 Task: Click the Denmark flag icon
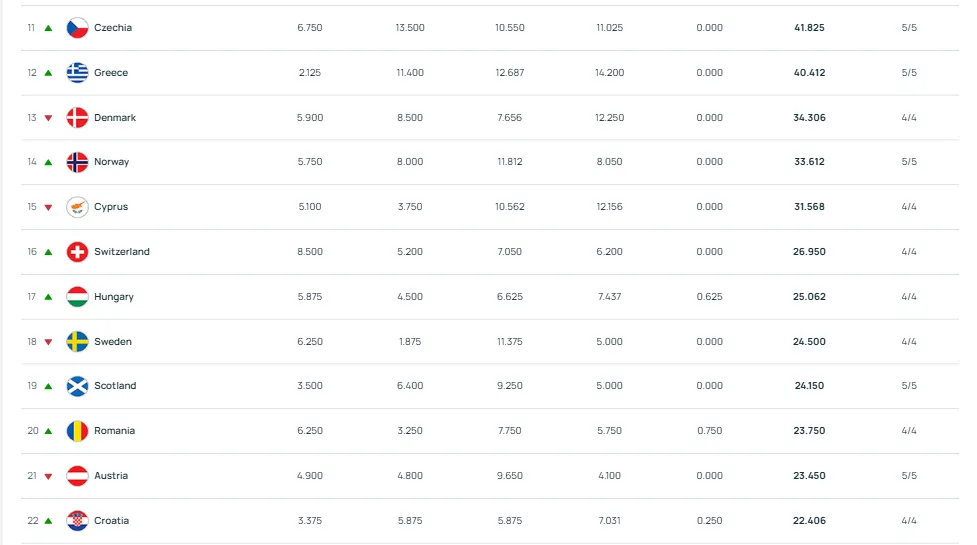point(77,118)
